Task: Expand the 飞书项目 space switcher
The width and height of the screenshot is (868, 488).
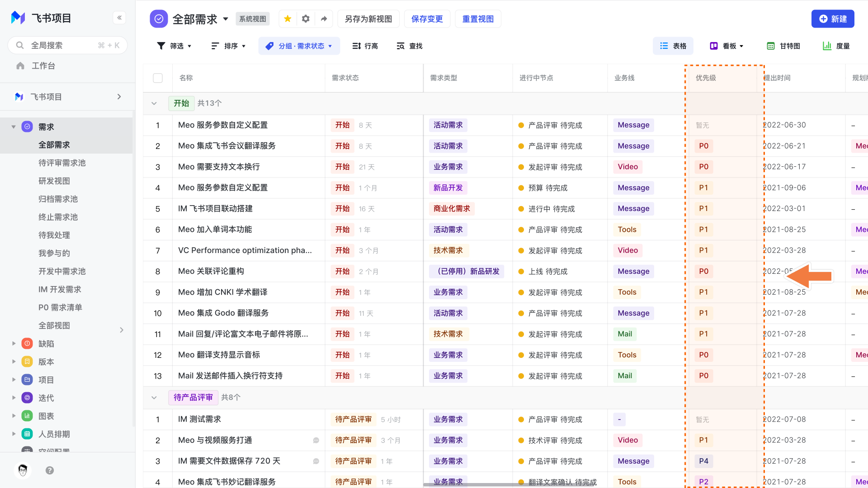Action: [x=119, y=97]
